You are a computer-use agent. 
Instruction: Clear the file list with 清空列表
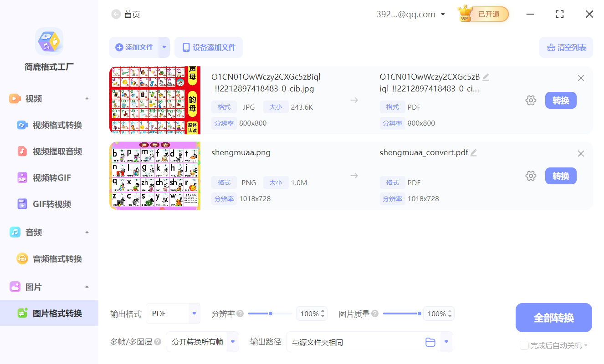[x=566, y=47]
